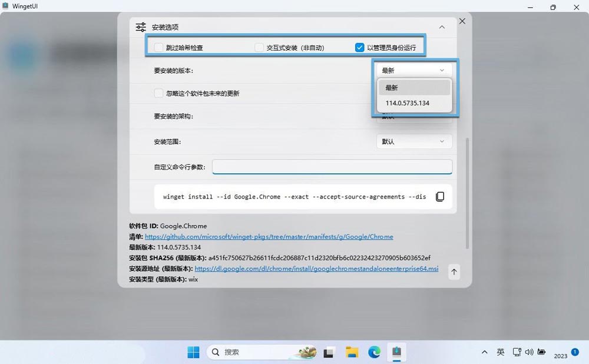The width and height of the screenshot is (589, 364).
Task: Click the SHA256 hash value text
Action: [x=319, y=258]
